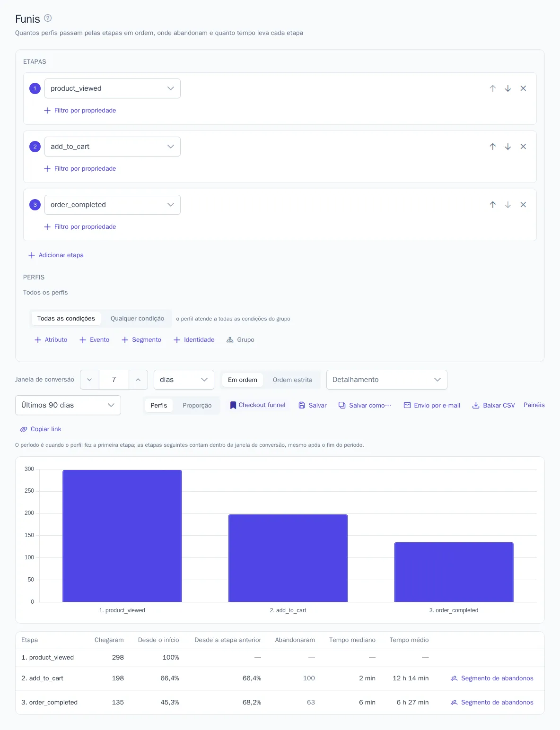Save the funnel with Salvar
Screen dimensions: 560x730
[x=313, y=405]
